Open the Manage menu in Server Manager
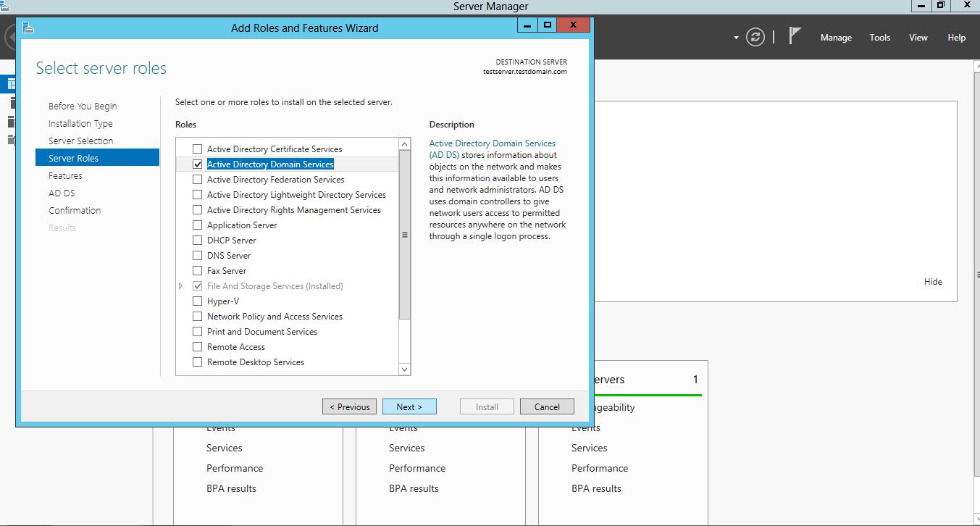The image size is (980, 526). (x=836, y=38)
